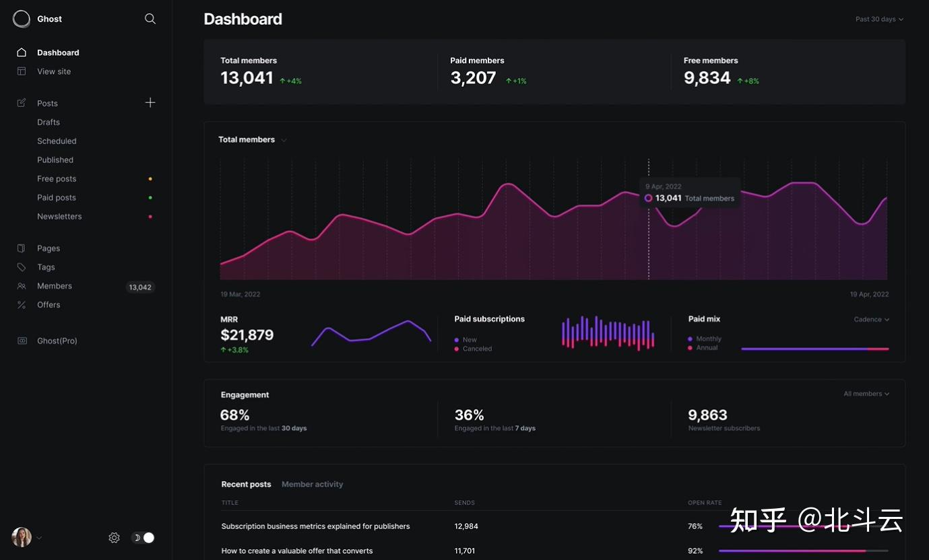This screenshot has width=929, height=560.
Task: Switch to the Member activity tab
Action: click(313, 485)
